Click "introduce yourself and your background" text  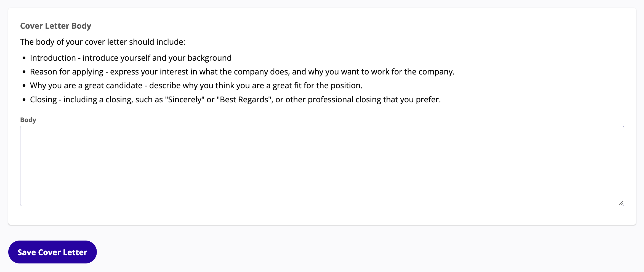point(157,58)
